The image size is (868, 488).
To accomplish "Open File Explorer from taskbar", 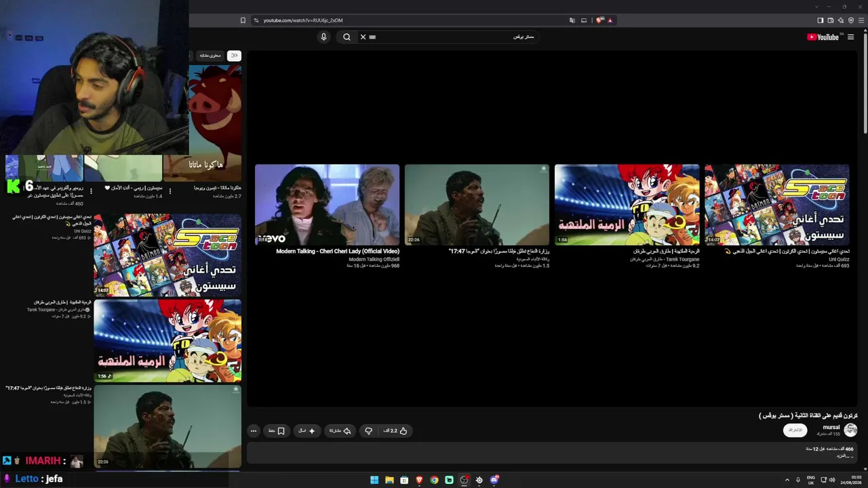I will (x=389, y=480).
